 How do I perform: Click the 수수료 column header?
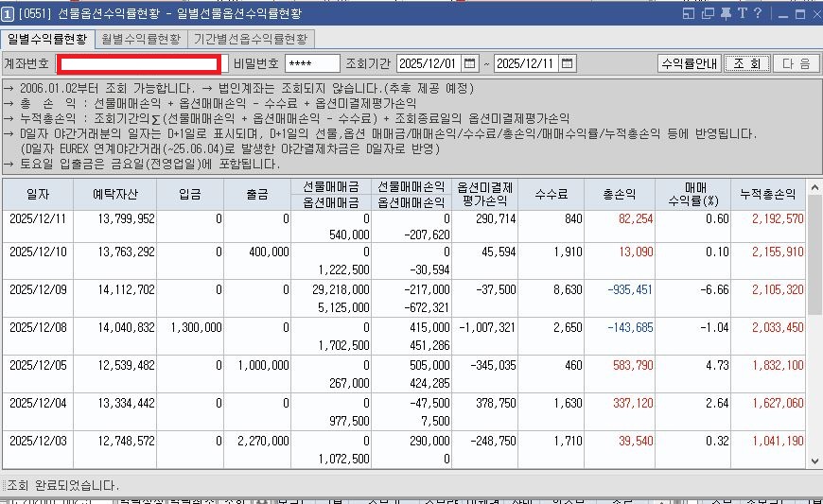tap(552, 195)
